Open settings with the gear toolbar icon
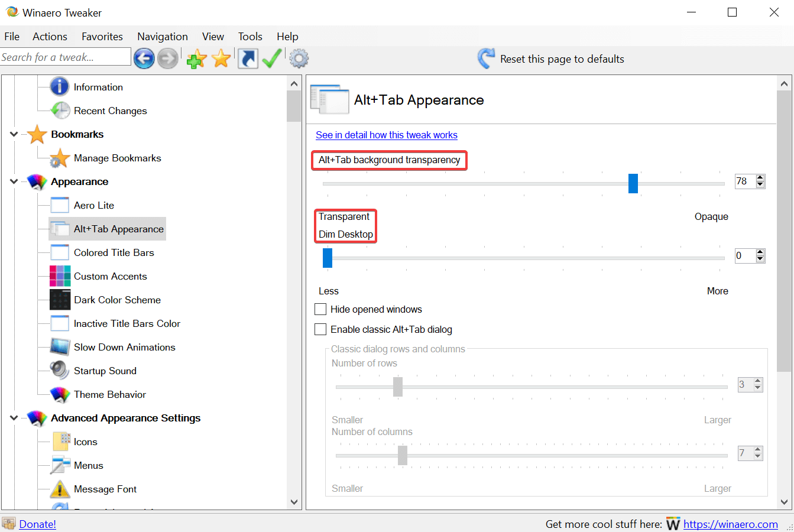 [x=299, y=59]
